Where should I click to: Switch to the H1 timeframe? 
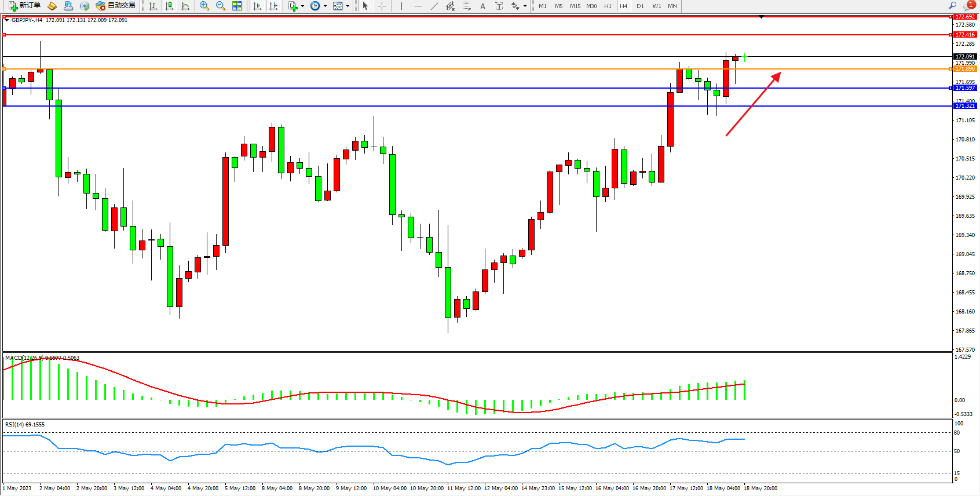point(608,6)
